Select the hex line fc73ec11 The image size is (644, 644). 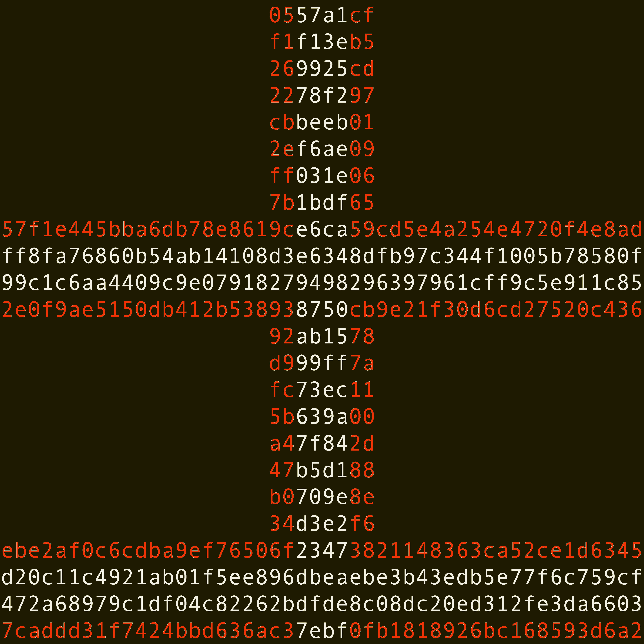pos(322,390)
